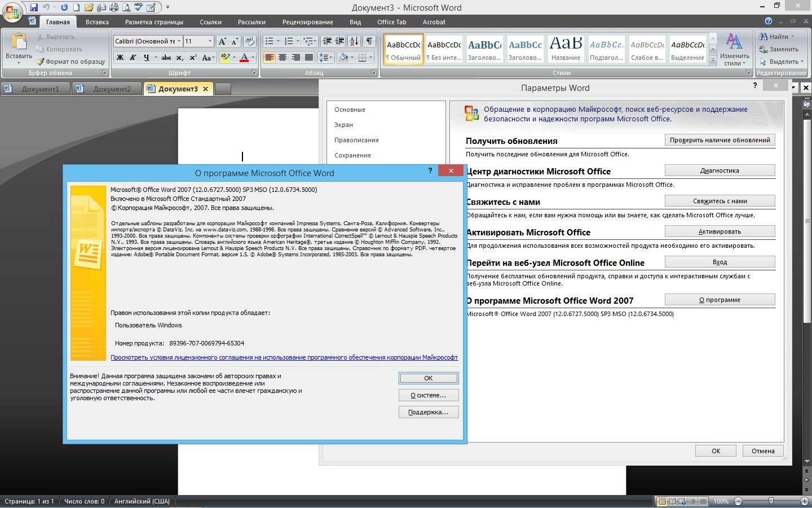
Task: Apply the red font color button
Action: [244, 58]
